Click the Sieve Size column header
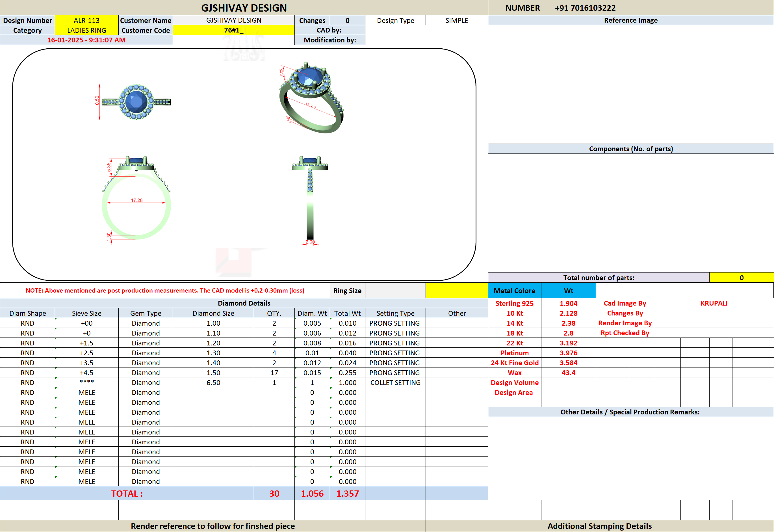The height and width of the screenshot is (532, 774). tap(87, 313)
